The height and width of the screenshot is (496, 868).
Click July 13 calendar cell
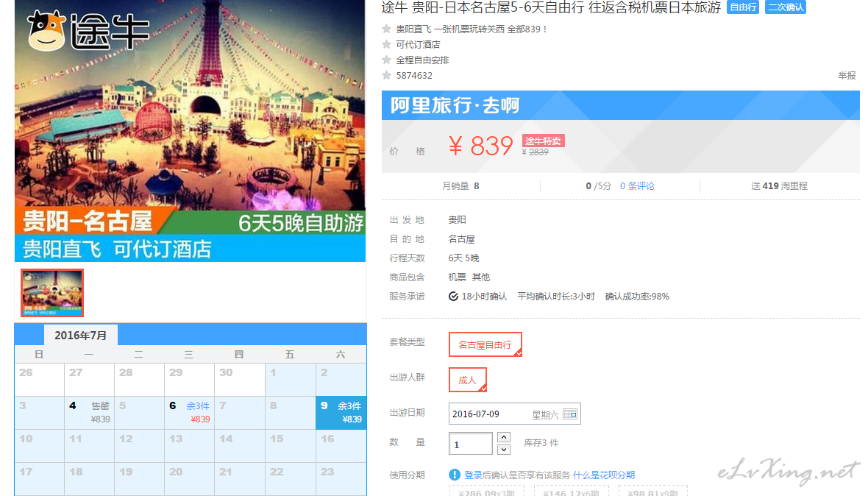(x=189, y=446)
